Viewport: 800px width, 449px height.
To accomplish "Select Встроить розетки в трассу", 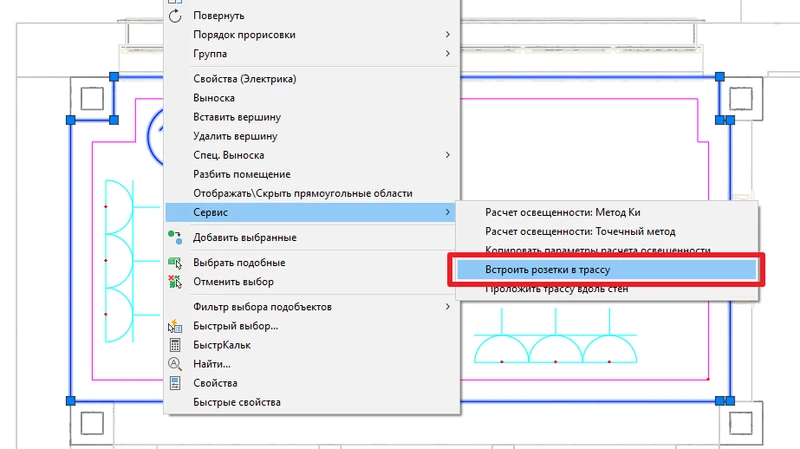I will [x=547, y=270].
